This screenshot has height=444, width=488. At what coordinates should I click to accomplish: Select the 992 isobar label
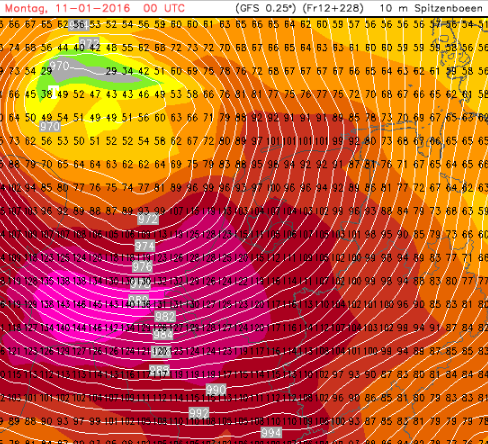199,413
